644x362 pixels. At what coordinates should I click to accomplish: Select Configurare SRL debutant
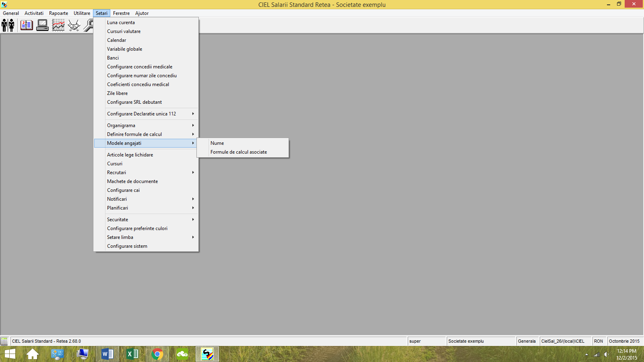pos(146,102)
